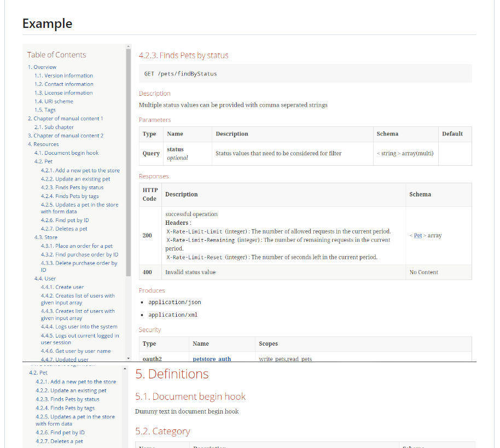Click the lower contents panel scroll-up arrow
Viewport: 500px width, 448px height.
coord(125,369)
